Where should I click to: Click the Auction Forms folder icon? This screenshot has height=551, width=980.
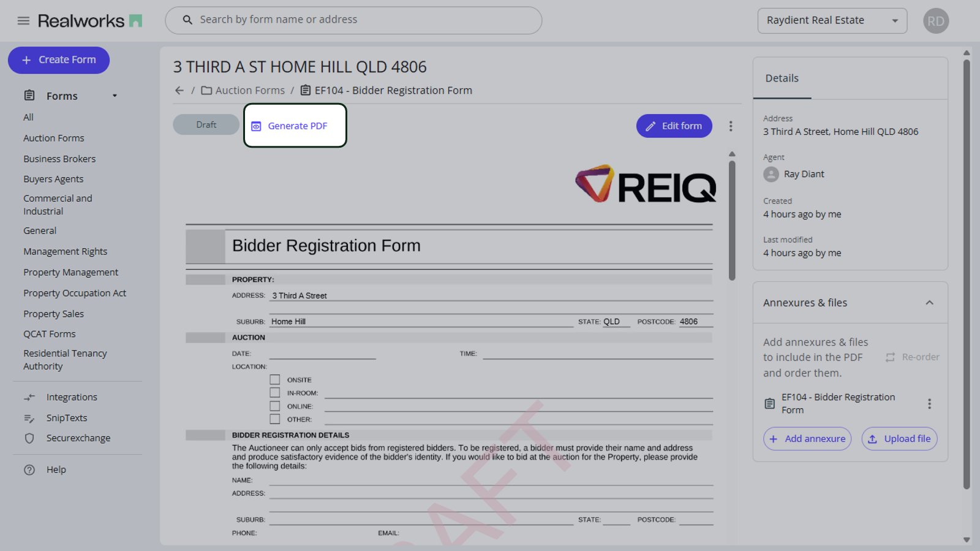click(206, 91)
